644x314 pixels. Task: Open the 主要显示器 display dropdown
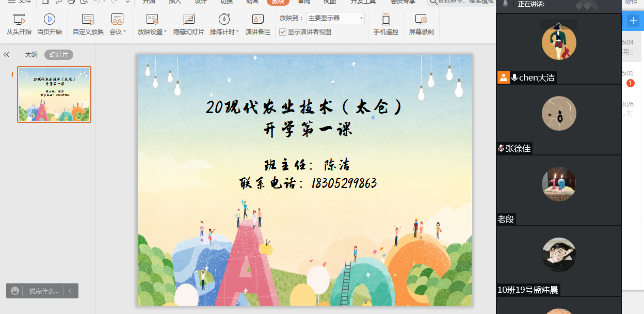tap(335, 18)
